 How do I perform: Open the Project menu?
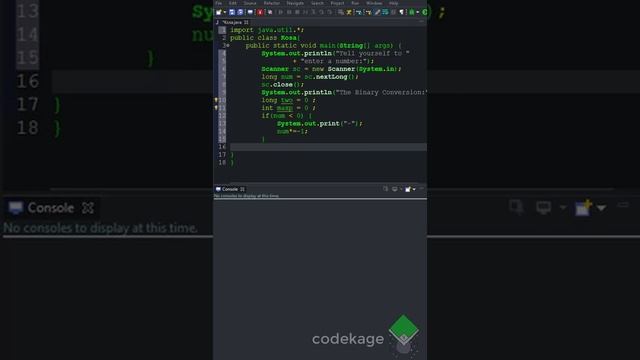pyautogui.click(x=338, y=3)
